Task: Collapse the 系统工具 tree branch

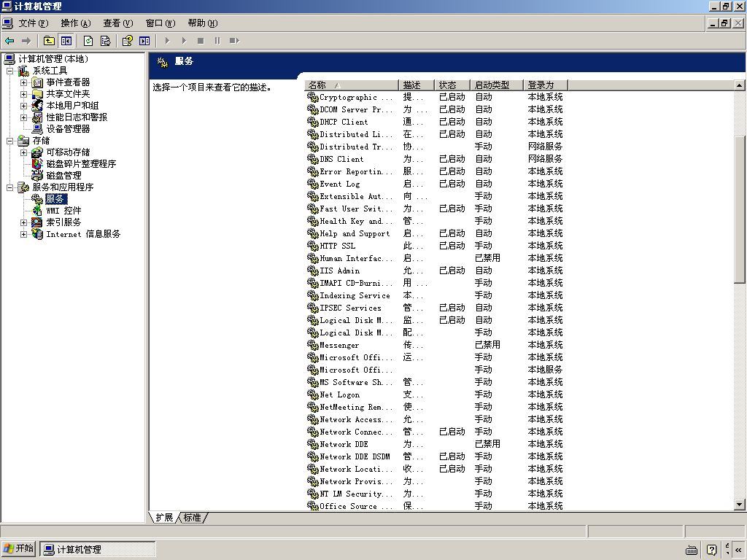Action: tap(9, 71)
